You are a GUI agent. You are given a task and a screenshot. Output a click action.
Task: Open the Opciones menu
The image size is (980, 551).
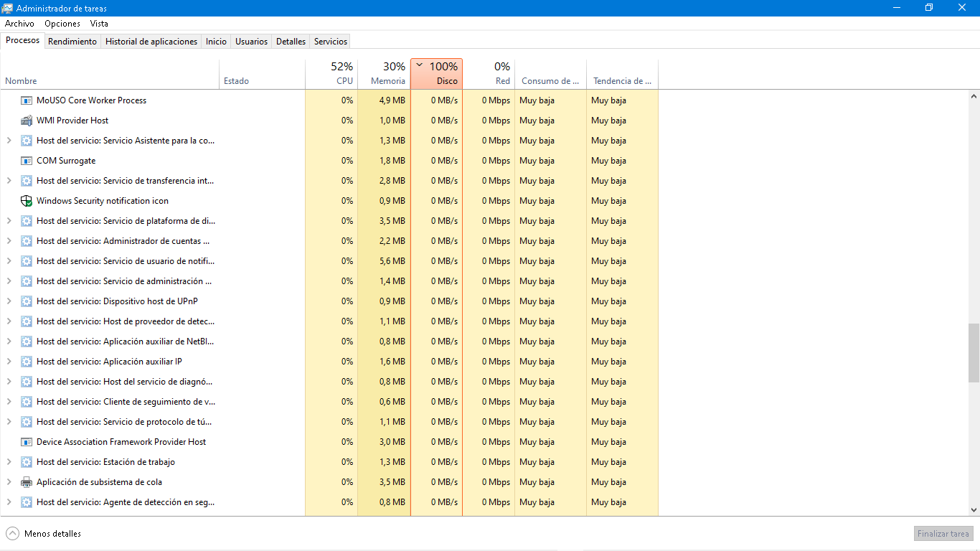(62, 24)
